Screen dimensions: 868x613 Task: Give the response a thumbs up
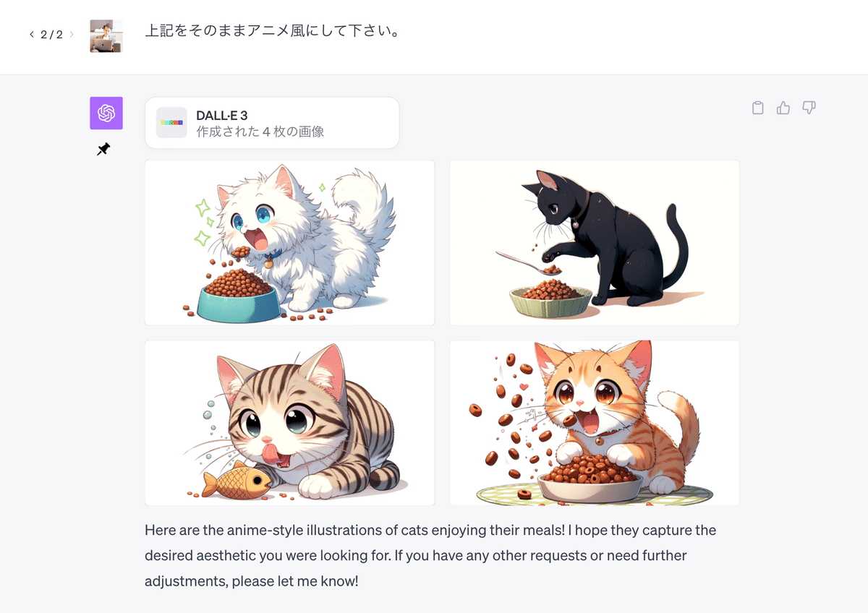point(783,108)
